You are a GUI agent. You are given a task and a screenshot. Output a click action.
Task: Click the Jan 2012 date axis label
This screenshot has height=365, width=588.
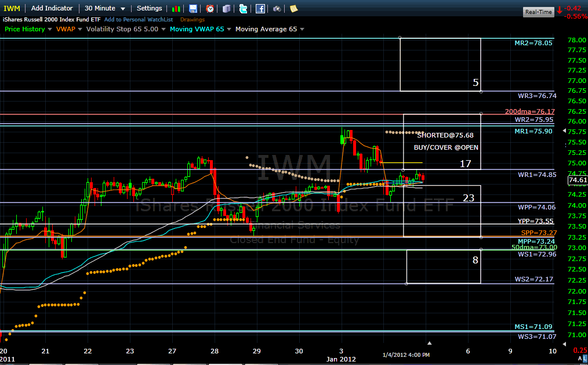(x=341, y=359)
